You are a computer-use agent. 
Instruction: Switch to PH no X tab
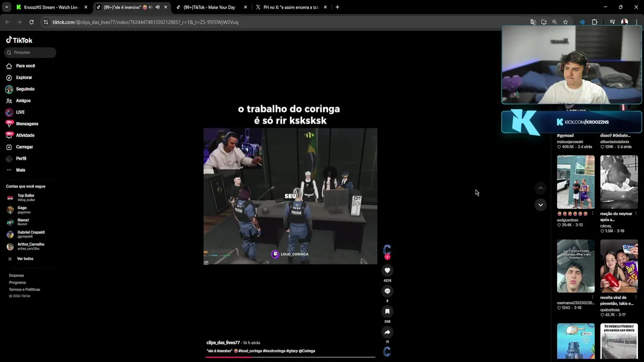click(291, 7)
